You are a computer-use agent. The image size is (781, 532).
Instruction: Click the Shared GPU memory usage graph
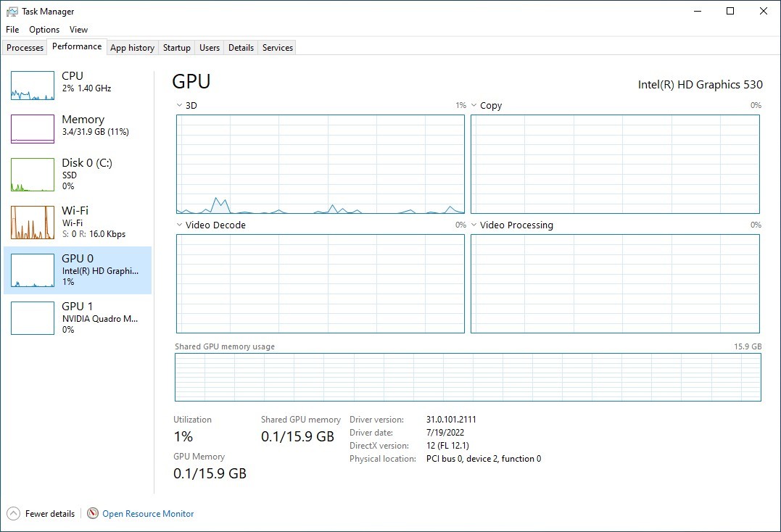click(x=468, y=377)
